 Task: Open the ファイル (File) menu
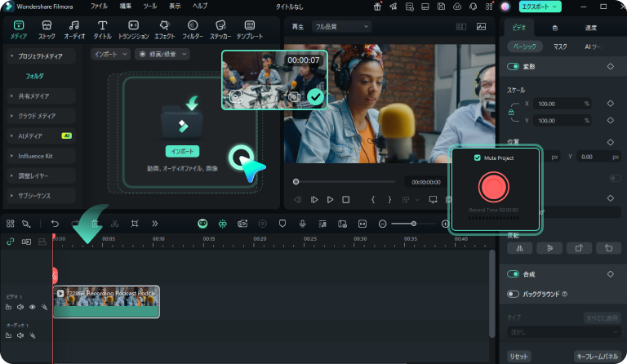click(x=99, y=7)
